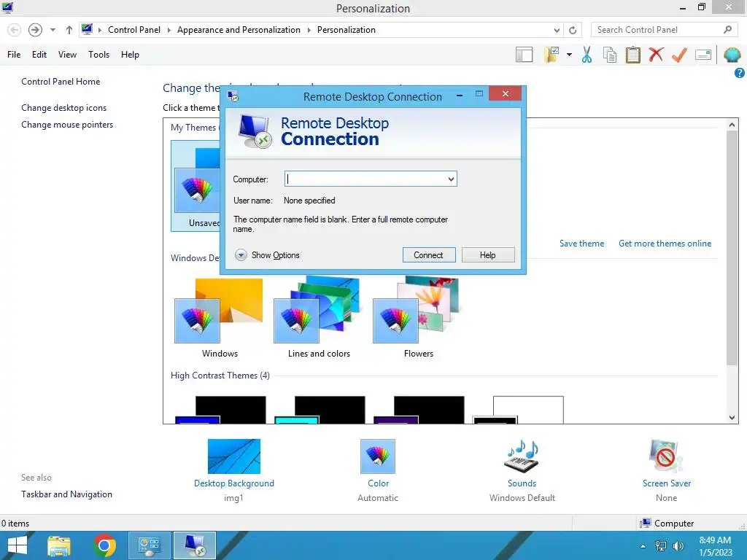Viewport: 747px width, 560px height.
Task: Open the Screen Saver settings icon
Action: point(666,456)
